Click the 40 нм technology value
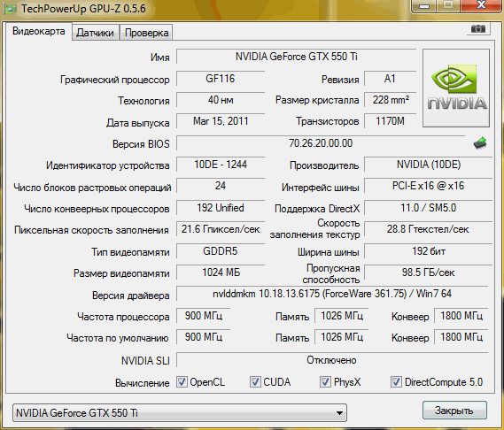This screenshot has height=430, width=504. (221, 100)
